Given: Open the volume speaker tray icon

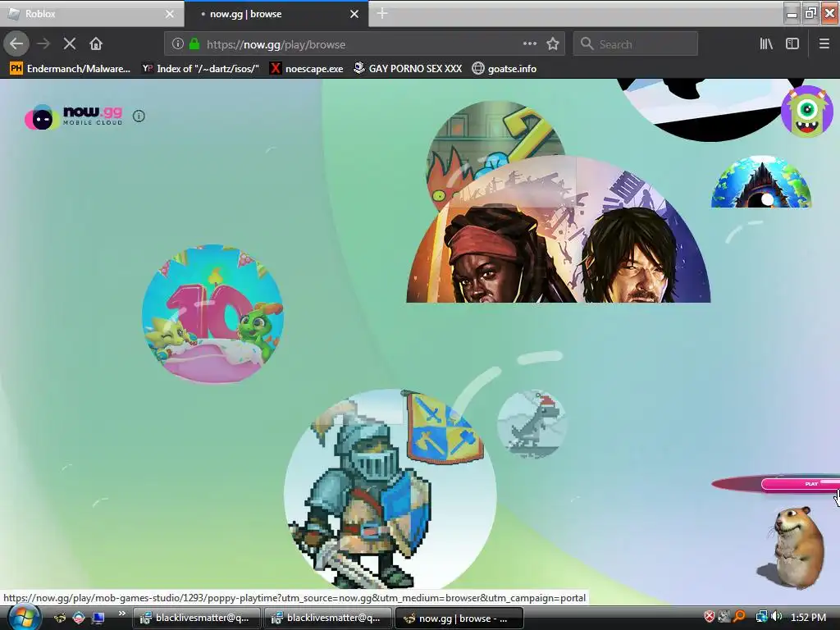Looking at the screenshot, I should (x=776, y=617).
